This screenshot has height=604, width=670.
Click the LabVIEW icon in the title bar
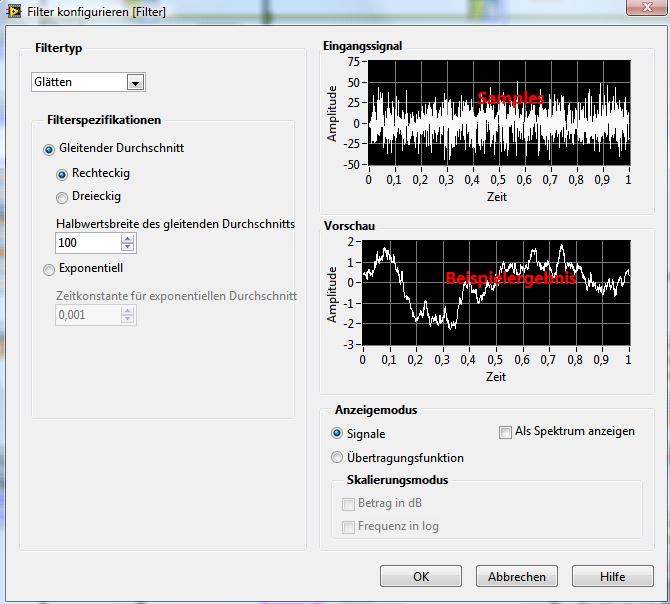(13, 11)
